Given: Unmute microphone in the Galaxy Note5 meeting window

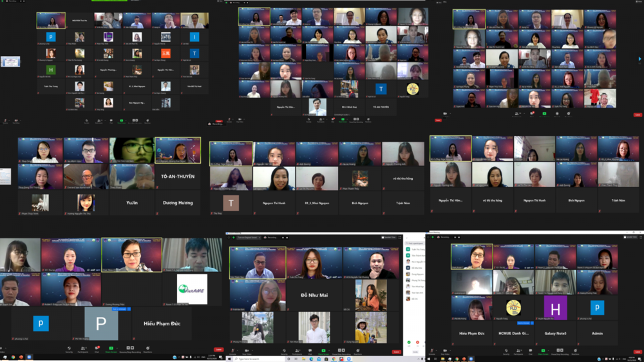Looking at the screenshot, I should 432,352.
